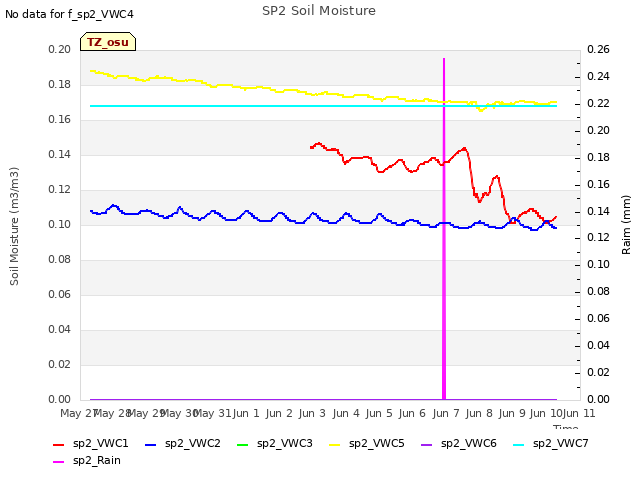Click the purple sp2_VWC6 legend swatch
Viewport: 640px width, 480px height.
(x=427, y=444)
